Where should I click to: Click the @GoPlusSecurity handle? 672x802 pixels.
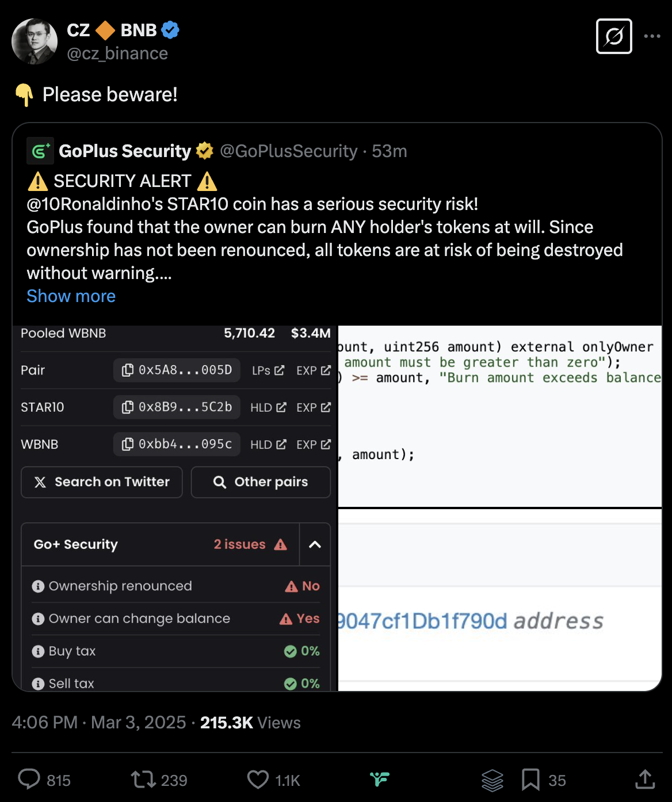[289, 151]
